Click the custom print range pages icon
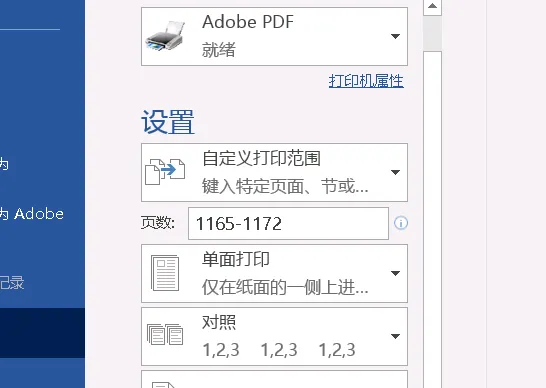 pyautogui.click(x=165, y=172)
